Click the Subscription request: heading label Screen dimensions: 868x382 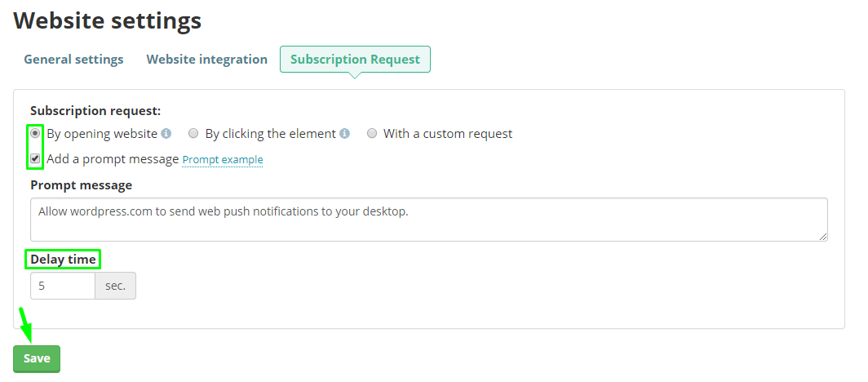[95, 111]
